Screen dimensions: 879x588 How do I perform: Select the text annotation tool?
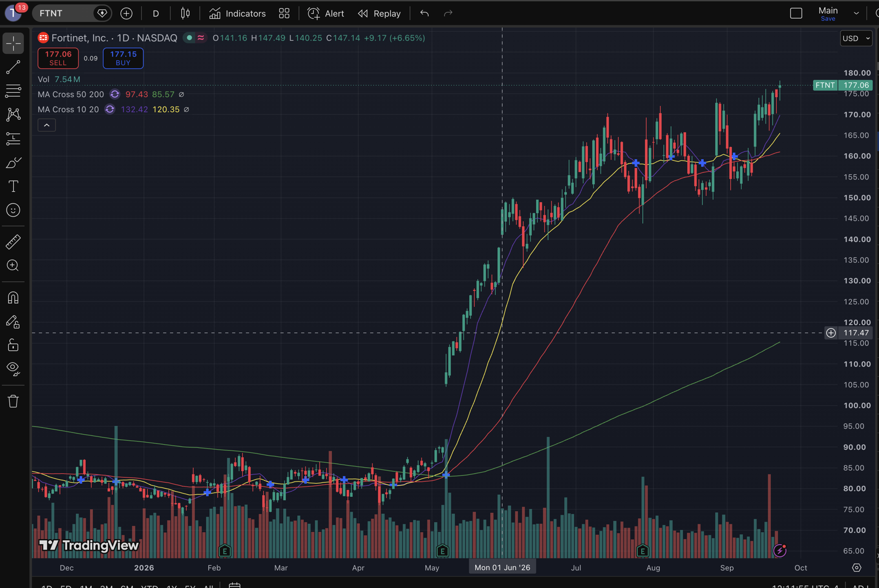tap(13, 187)
